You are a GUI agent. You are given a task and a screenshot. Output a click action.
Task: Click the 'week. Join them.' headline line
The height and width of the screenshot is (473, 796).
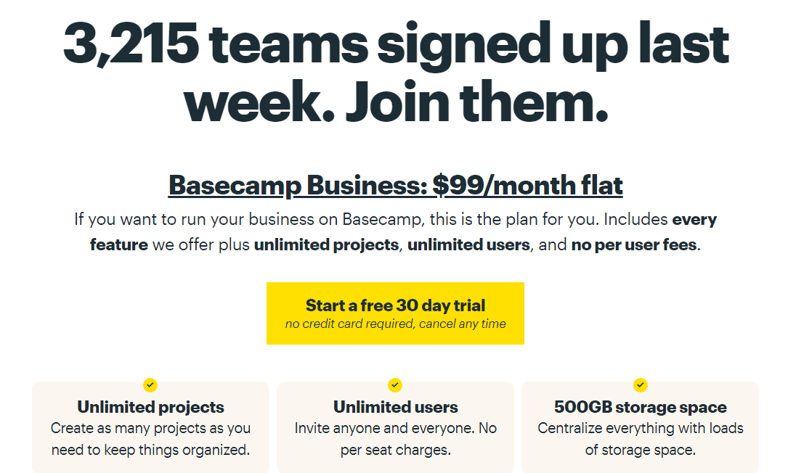point(395,102)
